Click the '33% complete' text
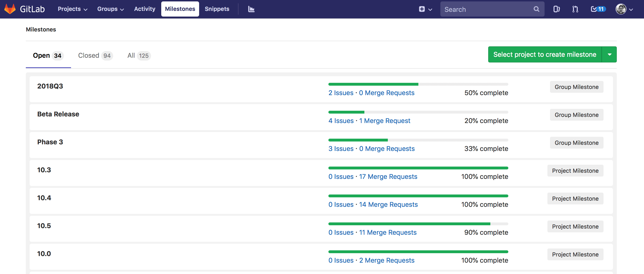 click(486, 149)
